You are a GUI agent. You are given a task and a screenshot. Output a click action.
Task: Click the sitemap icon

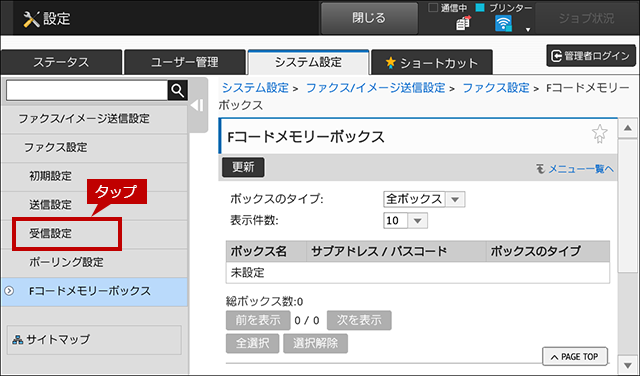[x=17, y=340]
